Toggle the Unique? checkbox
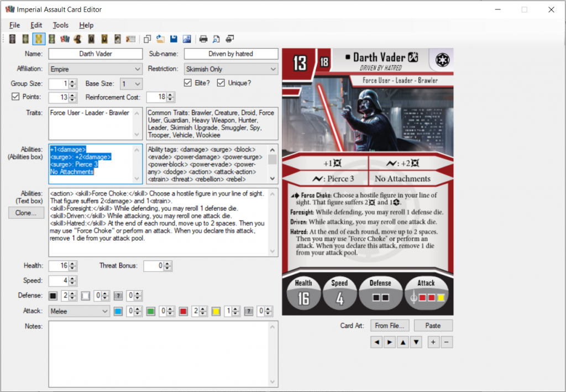This screenshot has height=392, width=566. pyautogui.click(x=221, y=83)
